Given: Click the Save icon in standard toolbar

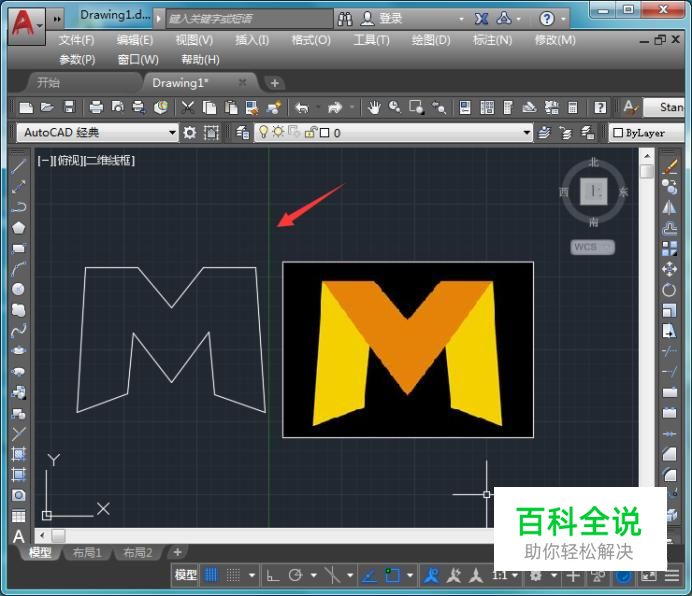Looking at the screenshot, I should 69,107.
